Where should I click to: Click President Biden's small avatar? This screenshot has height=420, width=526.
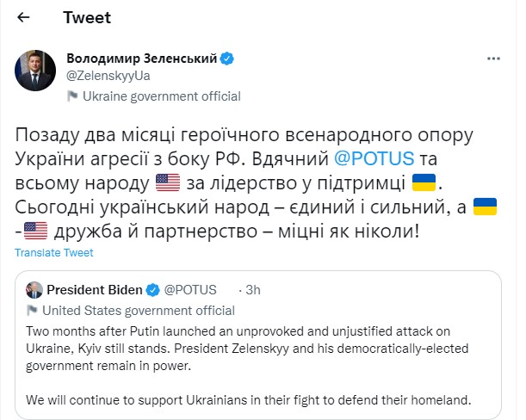tap(34, 289)
